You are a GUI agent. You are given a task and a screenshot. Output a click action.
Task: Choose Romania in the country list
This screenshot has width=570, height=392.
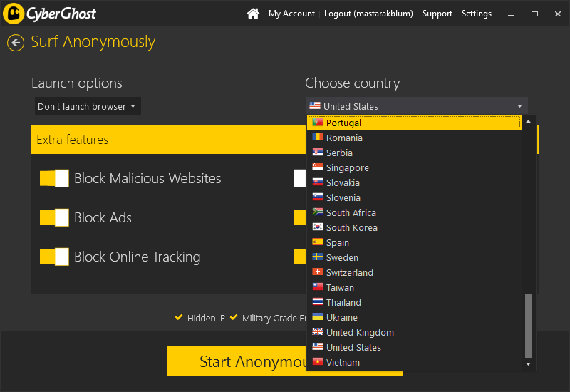(x=414, y=138)
